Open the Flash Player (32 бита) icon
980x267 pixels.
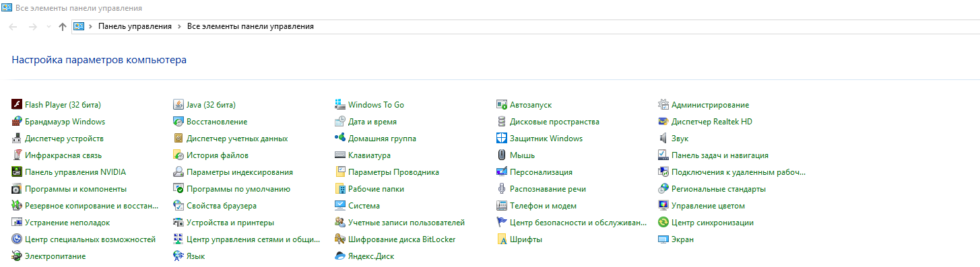pos(18,104)
